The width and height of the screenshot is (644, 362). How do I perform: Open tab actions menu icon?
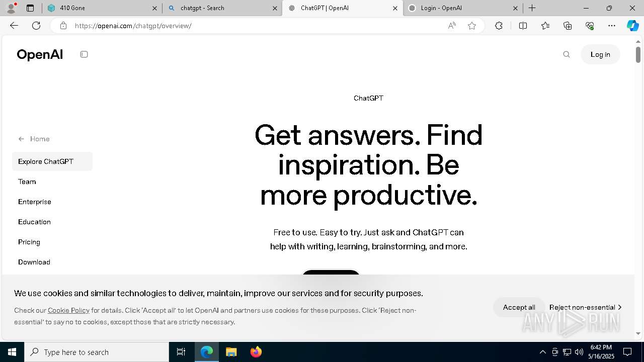click(30, 8)
